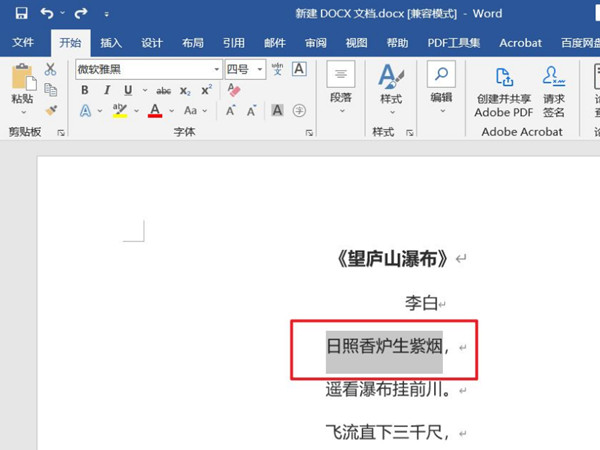
Task: Toggle strikethrough text
Action: tap(164, 90)
